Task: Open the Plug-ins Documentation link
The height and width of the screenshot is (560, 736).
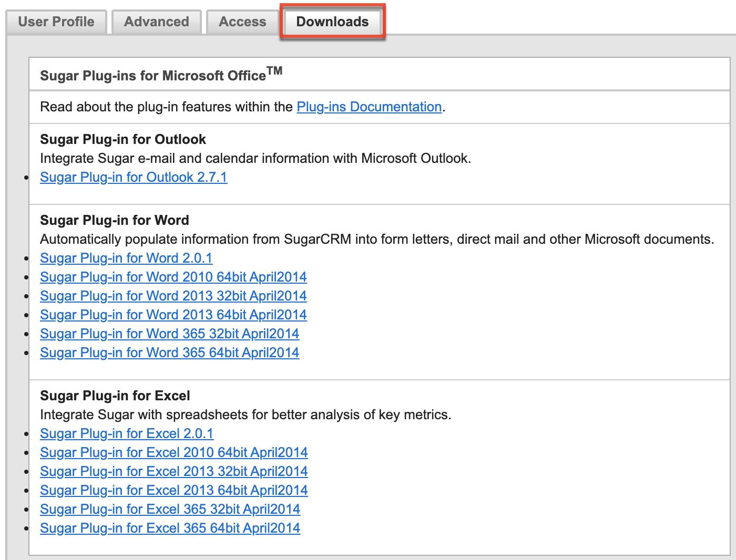Action: (x=369, y=107)
